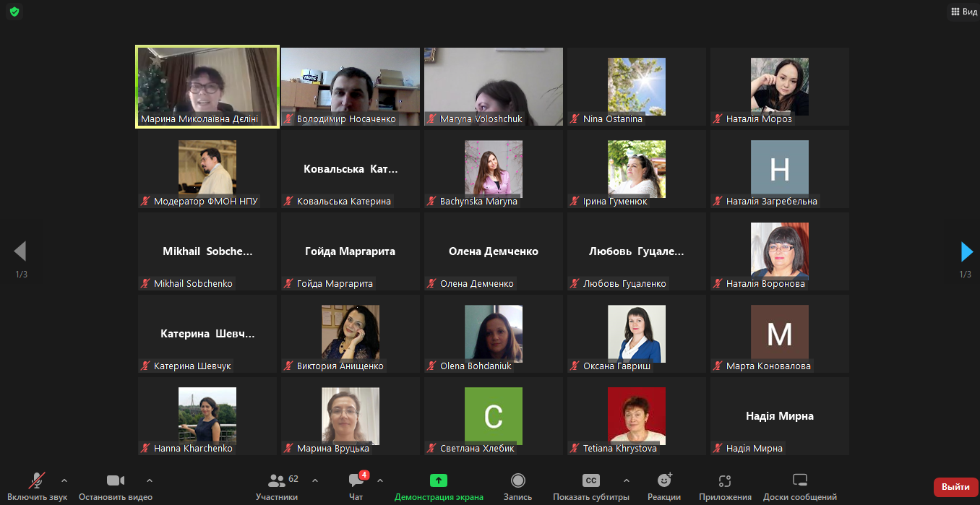Click the green encryption shield icon
Screen dimensions: 980x505
[14, 12]
